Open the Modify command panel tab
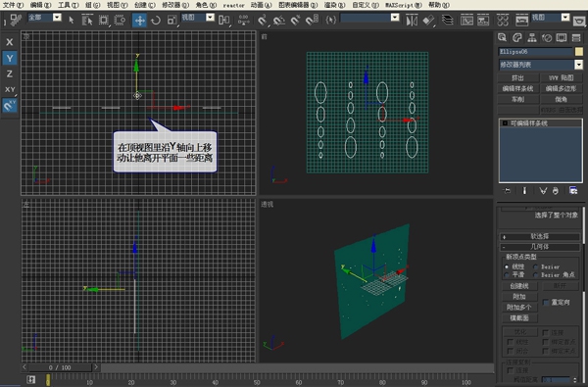 (517, 37)
